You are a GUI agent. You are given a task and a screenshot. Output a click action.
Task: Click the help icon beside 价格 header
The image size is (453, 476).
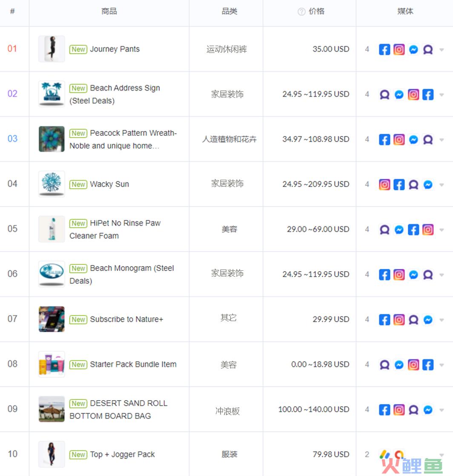pos(301,11)
